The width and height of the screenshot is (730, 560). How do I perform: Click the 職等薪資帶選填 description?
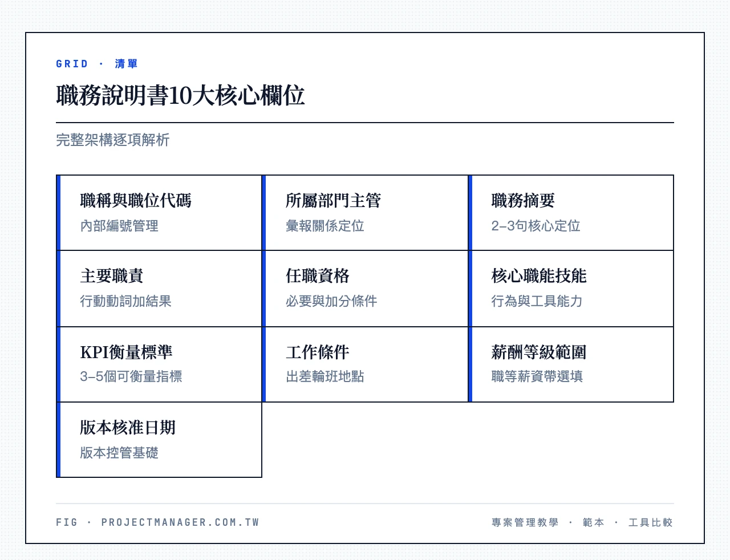coord(537,376)
